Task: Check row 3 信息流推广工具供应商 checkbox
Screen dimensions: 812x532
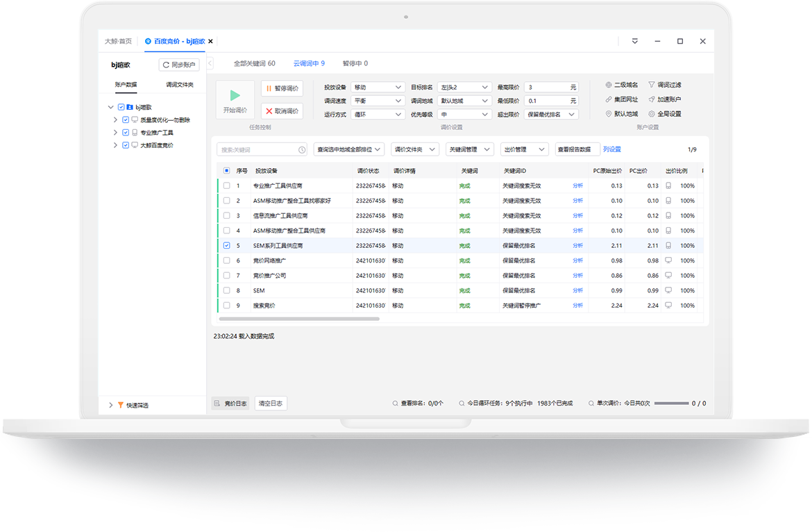Action: [226, 215]
